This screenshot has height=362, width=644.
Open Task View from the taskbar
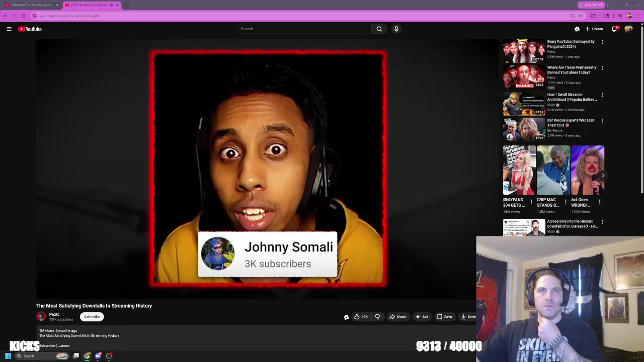(75, 356)
